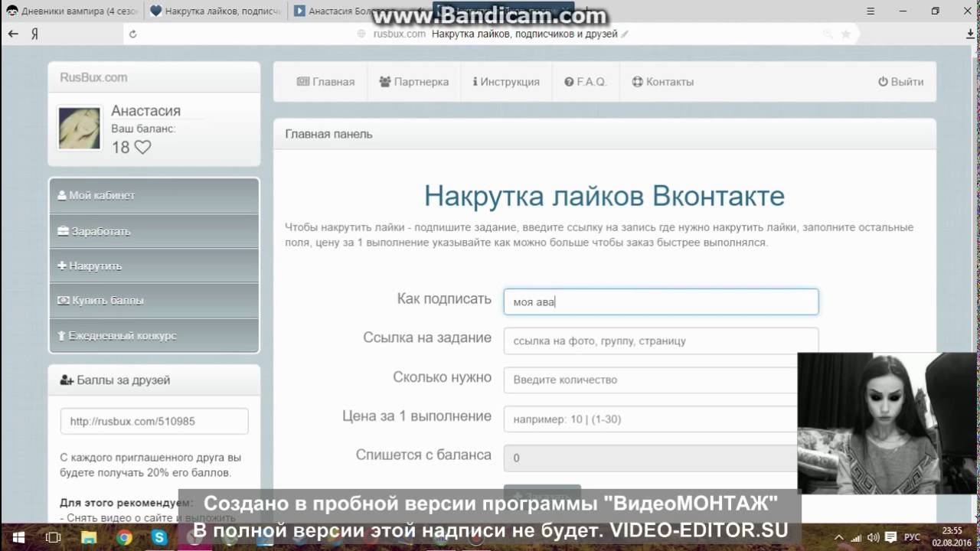Switch to the Анастасия Болотова browser tab

tap(360, 11)
